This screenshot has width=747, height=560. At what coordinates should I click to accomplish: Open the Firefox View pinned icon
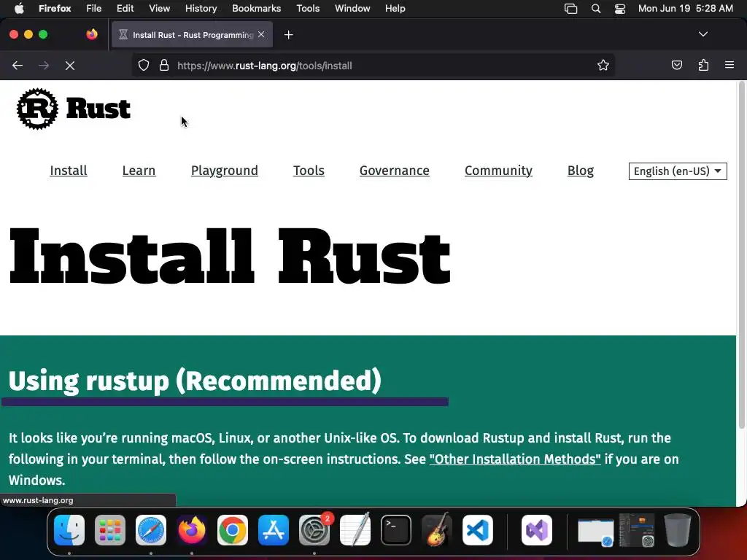[92, 34]
